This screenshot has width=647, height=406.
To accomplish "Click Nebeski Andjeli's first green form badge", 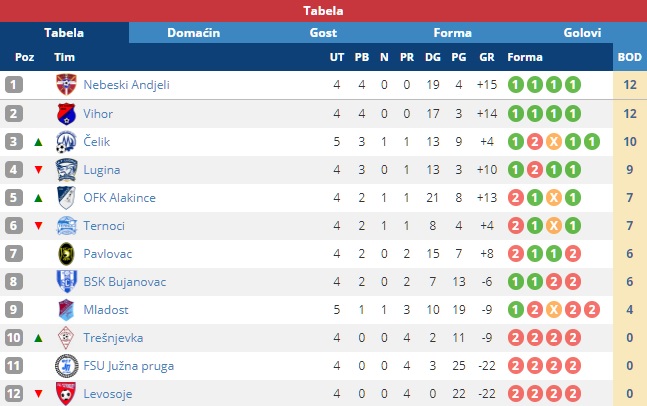I will pyautogui.click(x=516, y=85).
